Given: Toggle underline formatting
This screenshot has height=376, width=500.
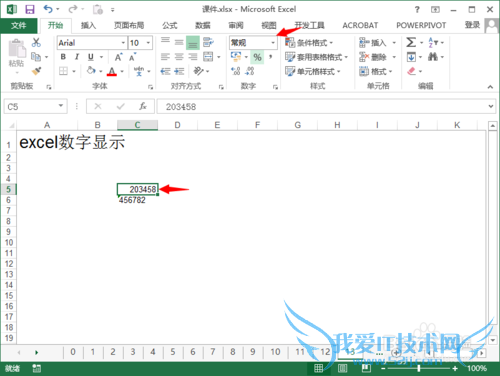Looking at the screenshot, I should click(91, 57).
